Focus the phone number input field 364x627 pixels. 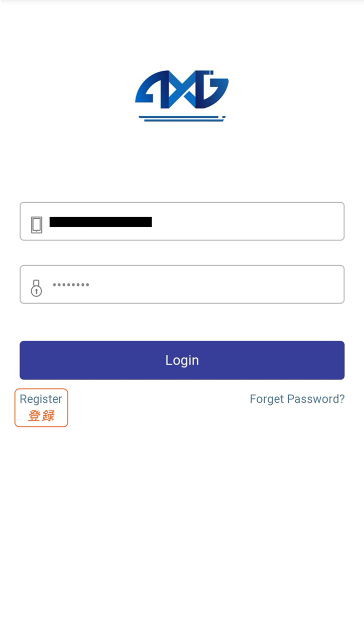point(182,221)
